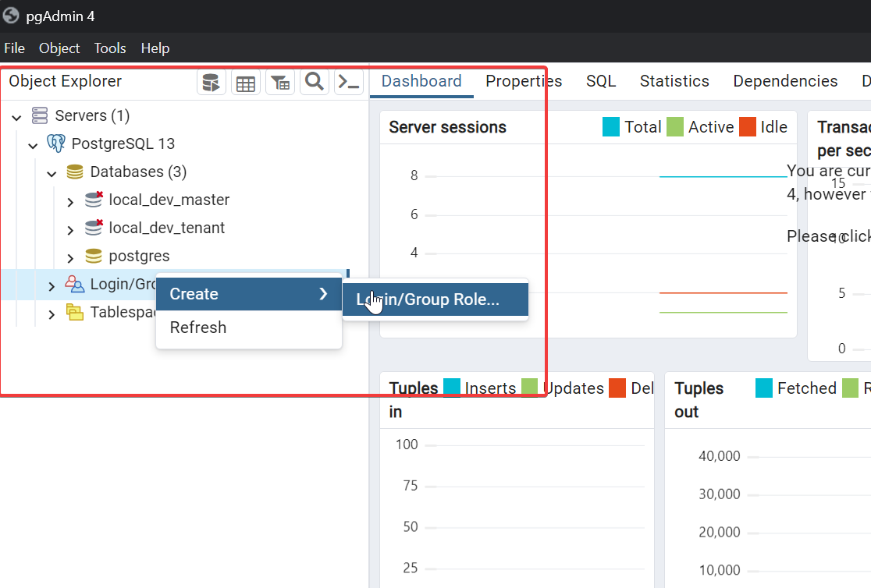Image resolution: width=871 pixels, height=588 pixels.
Task: Select the local_dev_master label
Action: [x=169, y=200]
